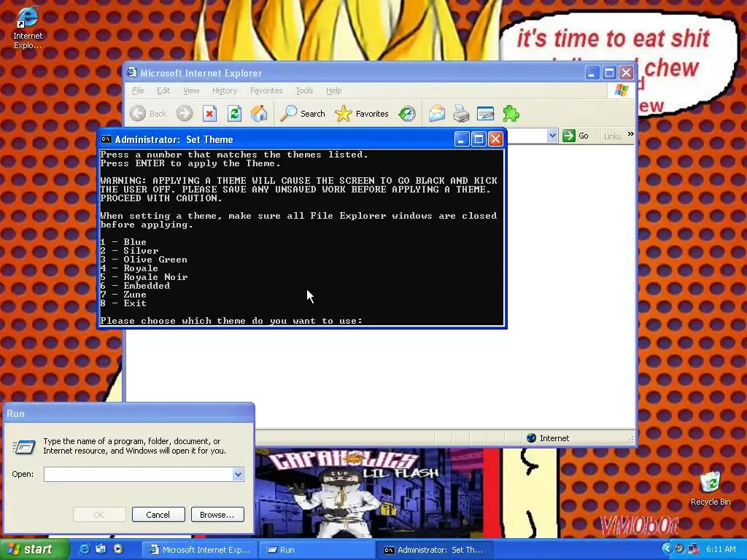Click '7 - Zune' console line
The image size is (747, 560).
coord(123,295)
